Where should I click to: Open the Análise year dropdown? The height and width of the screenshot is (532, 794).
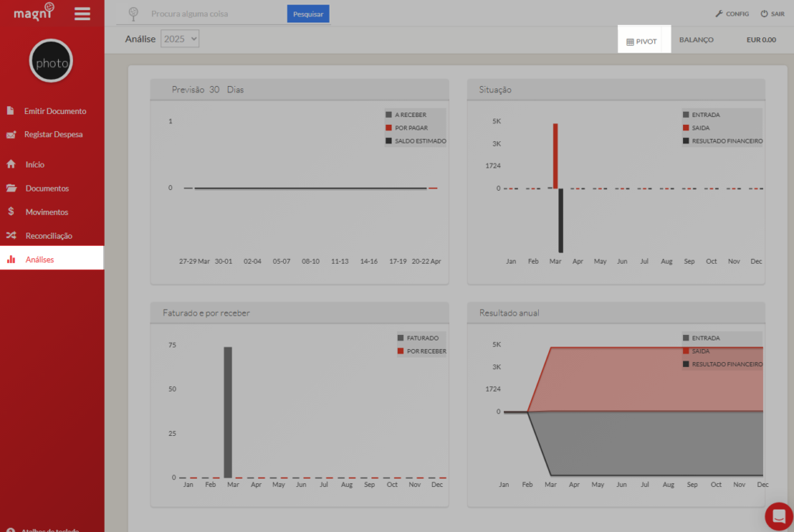pos(180,38)
